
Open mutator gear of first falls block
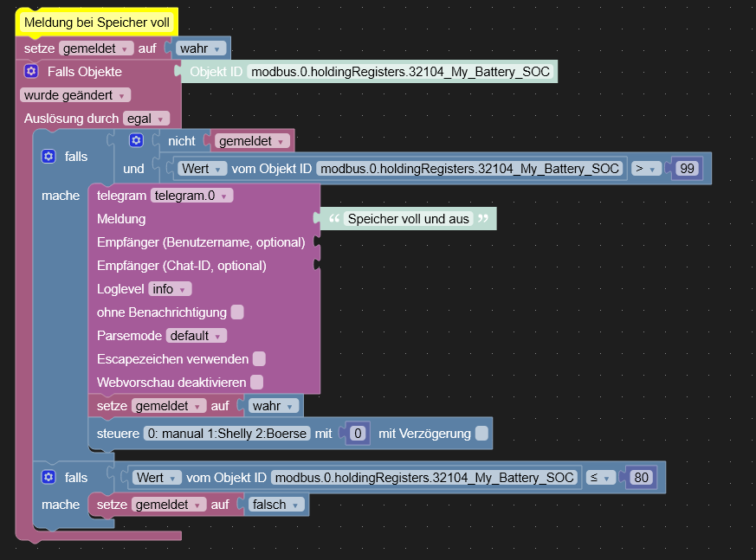48,157
